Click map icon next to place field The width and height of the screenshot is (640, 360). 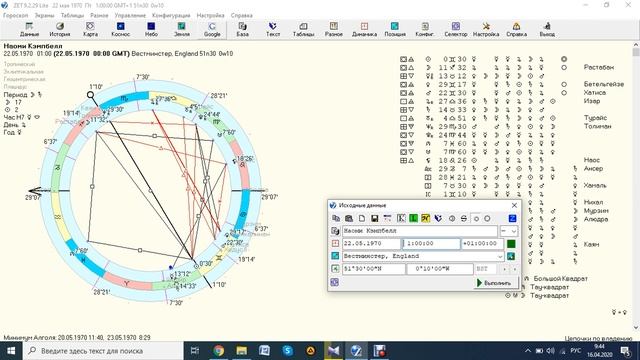(511, 256)
